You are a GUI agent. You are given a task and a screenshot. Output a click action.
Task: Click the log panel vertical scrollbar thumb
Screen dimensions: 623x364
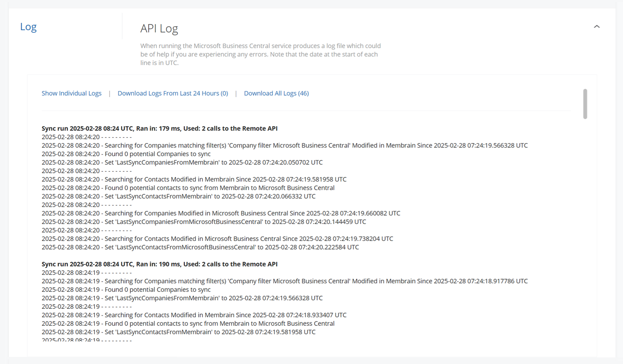tap(585, 104)
